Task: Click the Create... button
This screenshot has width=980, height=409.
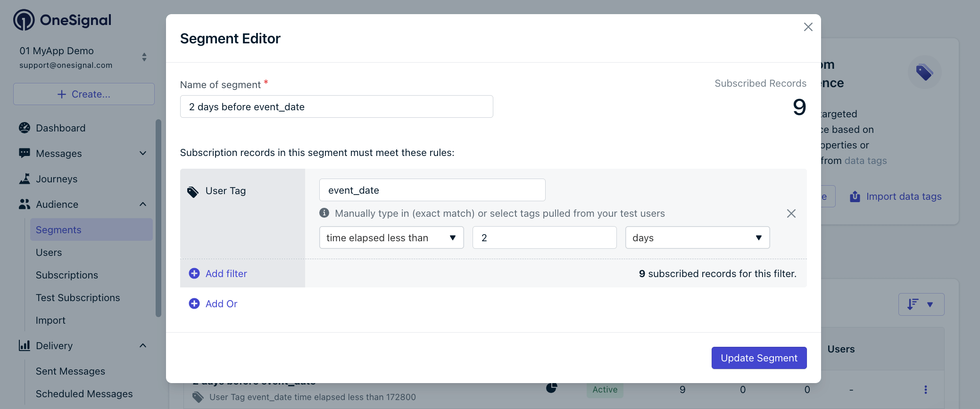Action: pos(84,94)
